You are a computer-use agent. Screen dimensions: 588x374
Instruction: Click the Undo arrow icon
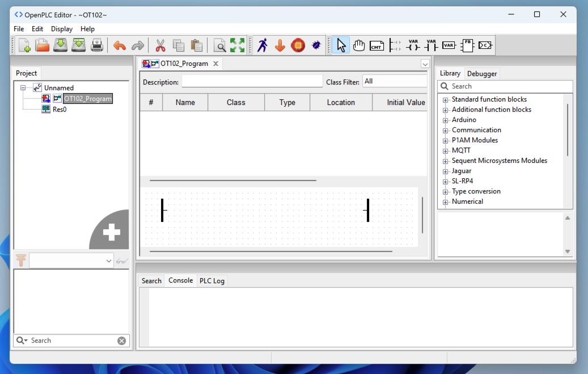(x=119, y=45)
